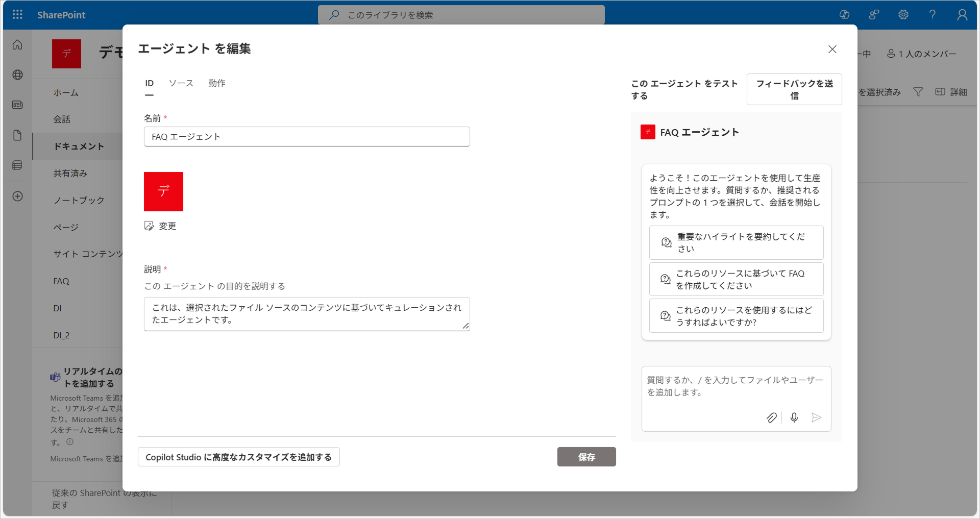Open the news icon in left rail

click(x=17, y=105)
